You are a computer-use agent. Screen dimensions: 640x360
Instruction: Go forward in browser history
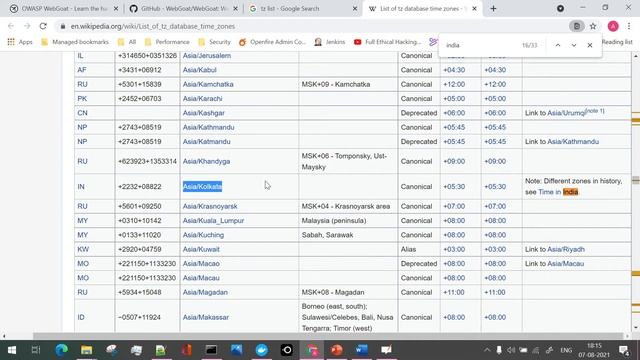[27, 26]
